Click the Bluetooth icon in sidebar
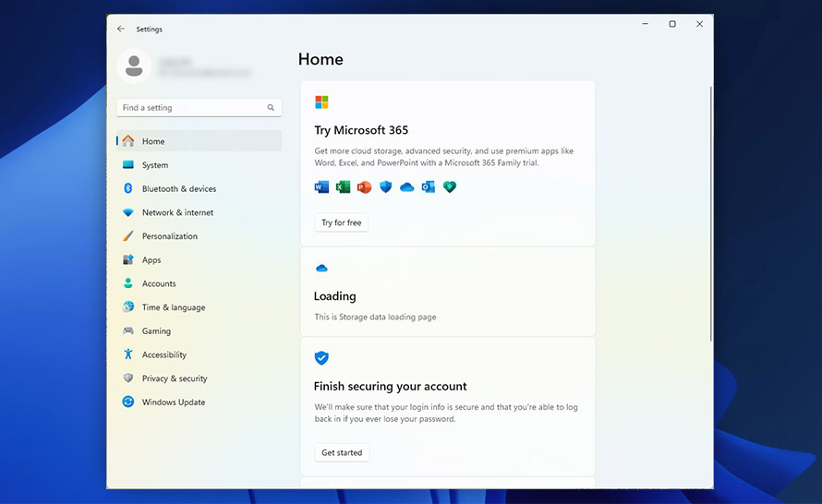The width and height of the screenshot is (822, 504). click(x=127, y=188)
